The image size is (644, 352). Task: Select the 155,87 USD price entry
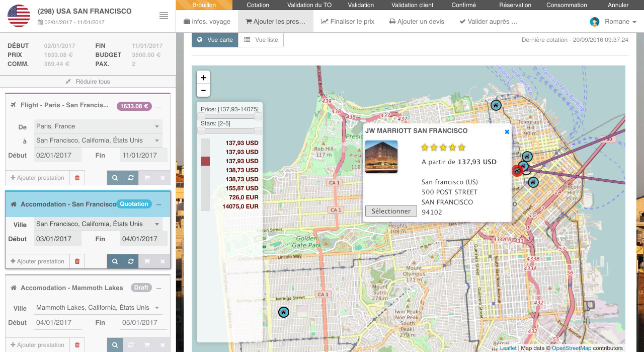pyautogui.click(x=242, y=188)
